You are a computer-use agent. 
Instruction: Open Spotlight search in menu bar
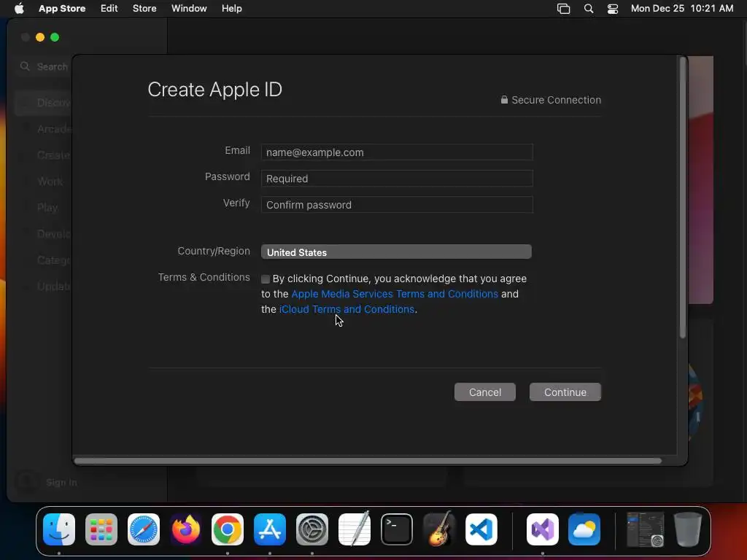coord(589,9)
